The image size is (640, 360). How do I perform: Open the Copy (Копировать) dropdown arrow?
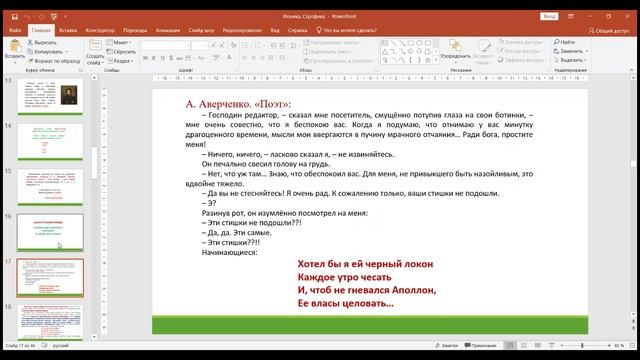click(x=67, y=52)
